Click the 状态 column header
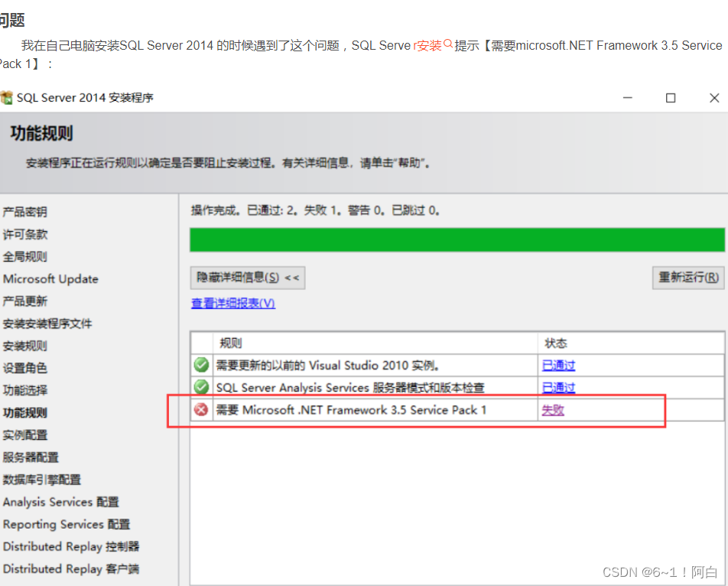 556,343
